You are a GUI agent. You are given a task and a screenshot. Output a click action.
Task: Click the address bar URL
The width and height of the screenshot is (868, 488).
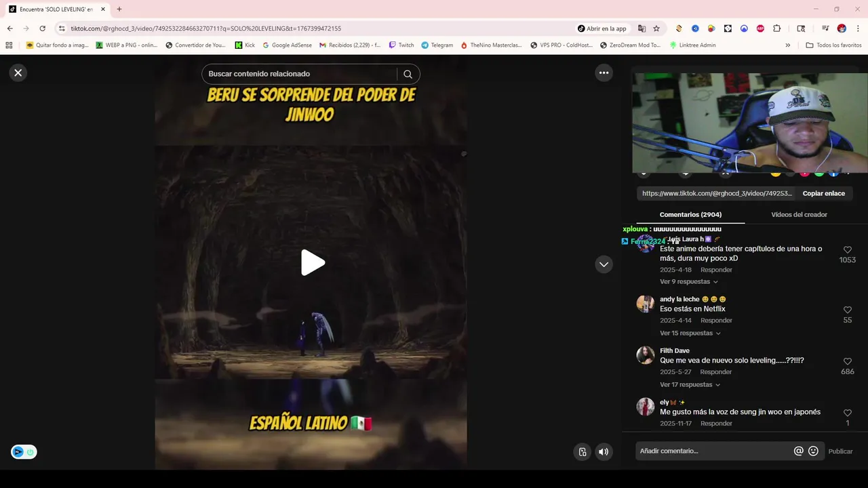coord(206,28)
